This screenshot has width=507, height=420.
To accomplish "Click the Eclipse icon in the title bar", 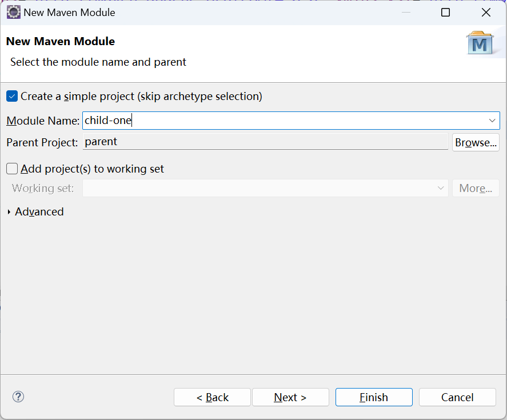I will [x=14, y=13].
